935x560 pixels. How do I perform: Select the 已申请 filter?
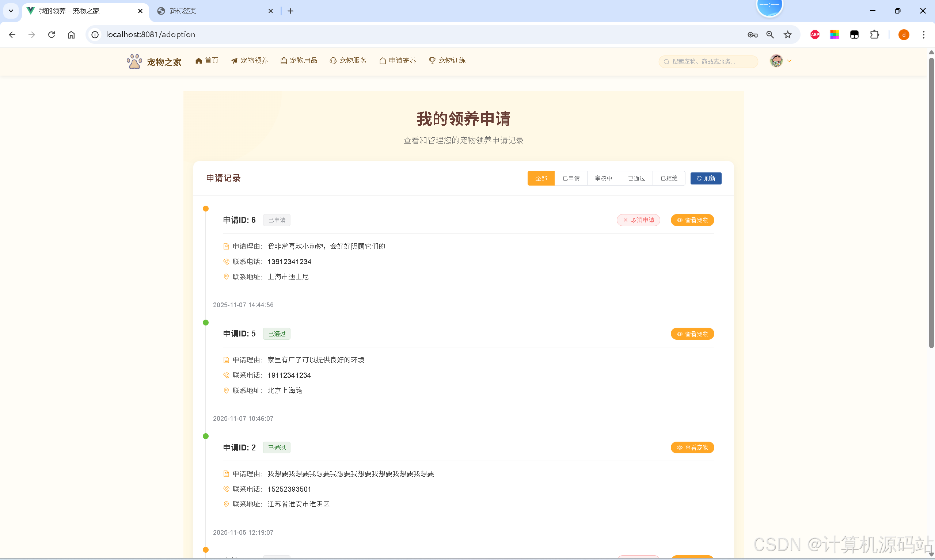click(x=571, y=179)
